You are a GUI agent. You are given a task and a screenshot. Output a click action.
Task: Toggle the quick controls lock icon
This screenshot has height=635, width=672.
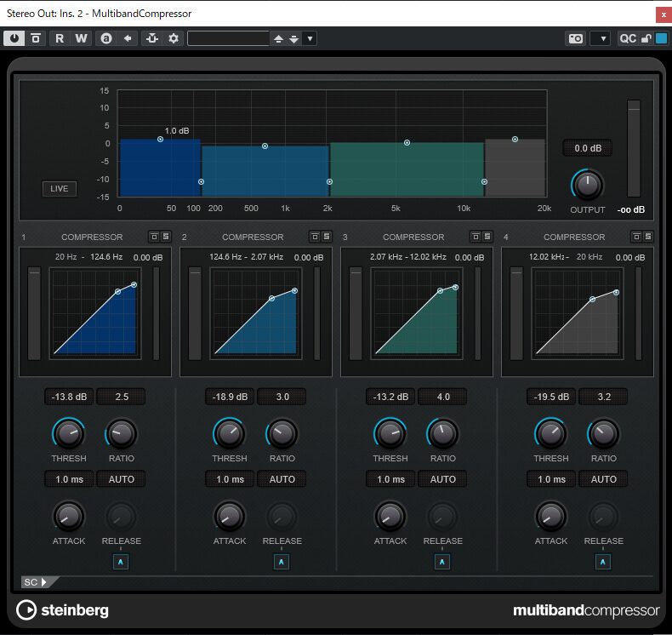646,38
